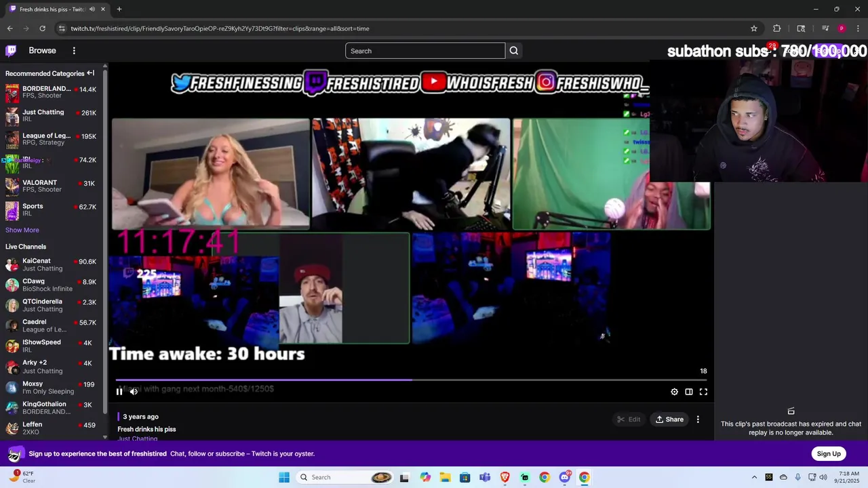Open File Explorer from the taskbar
868x488 pixels.
pyautogui.click(x=445, y=477)
